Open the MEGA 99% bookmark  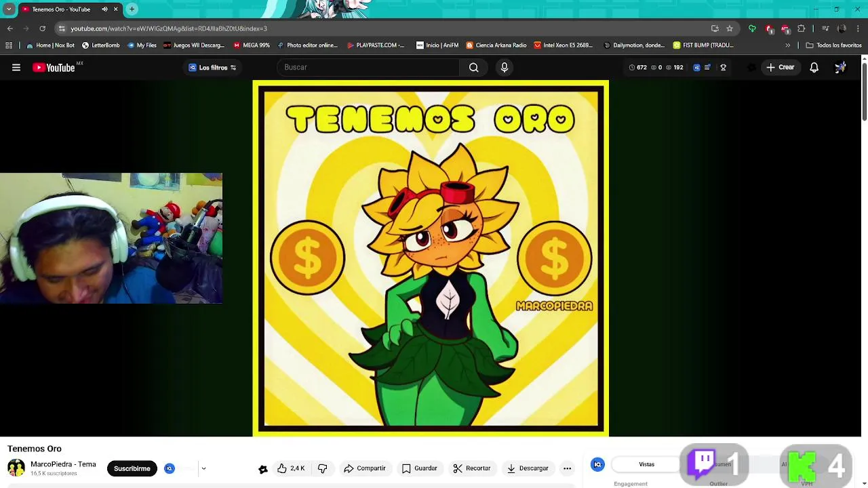click(x=252, y=45)
